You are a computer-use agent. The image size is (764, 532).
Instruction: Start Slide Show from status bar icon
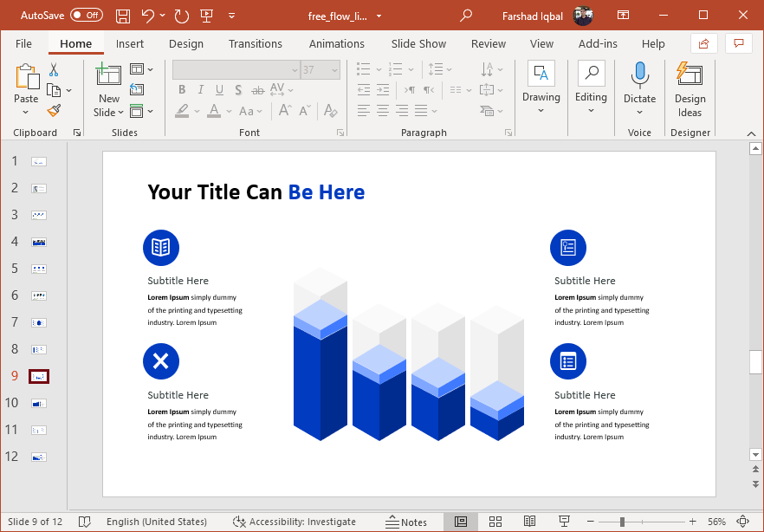(x=564, y=522)
